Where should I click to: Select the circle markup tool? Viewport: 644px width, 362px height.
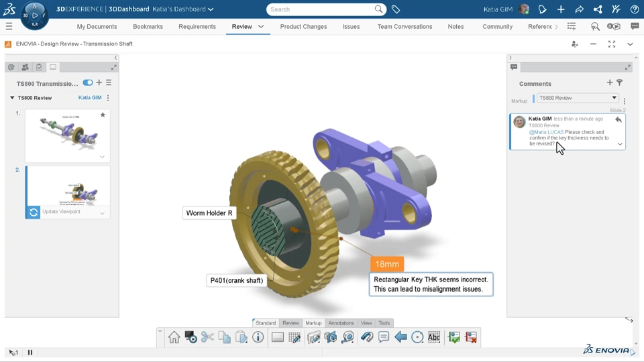coord(417,337)
